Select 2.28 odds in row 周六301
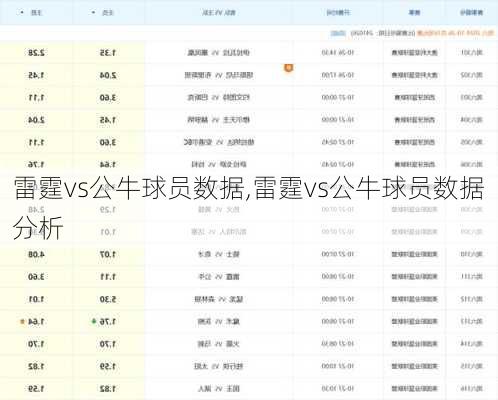 (36, 53)
